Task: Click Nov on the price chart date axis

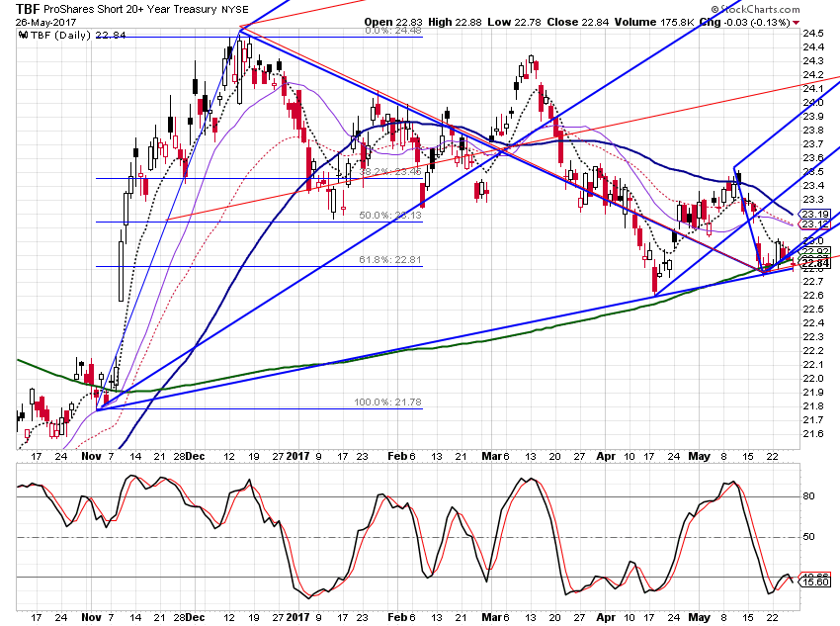Action: pos(91,456)
